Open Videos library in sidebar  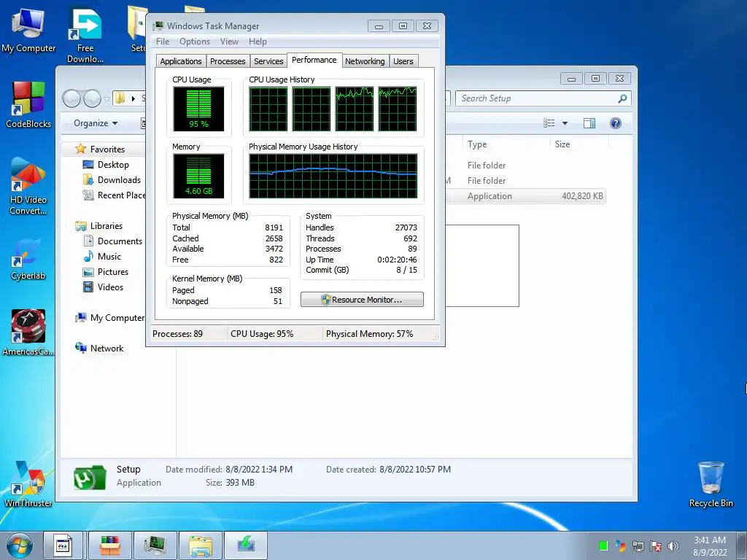point(110,287)
